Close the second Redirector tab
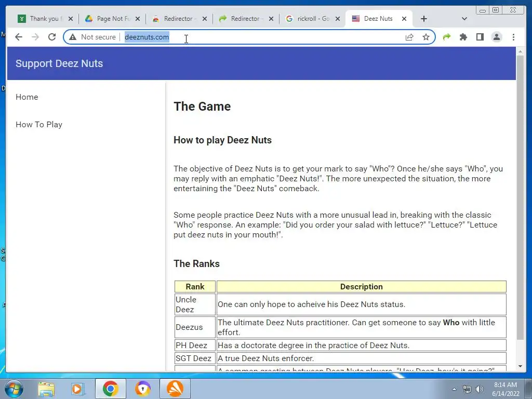This screenshot has width=532, height=399. click(271, 19)
